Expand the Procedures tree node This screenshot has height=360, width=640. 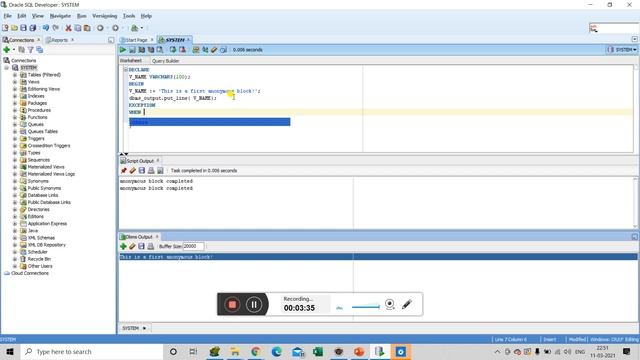tap(15, 110)
